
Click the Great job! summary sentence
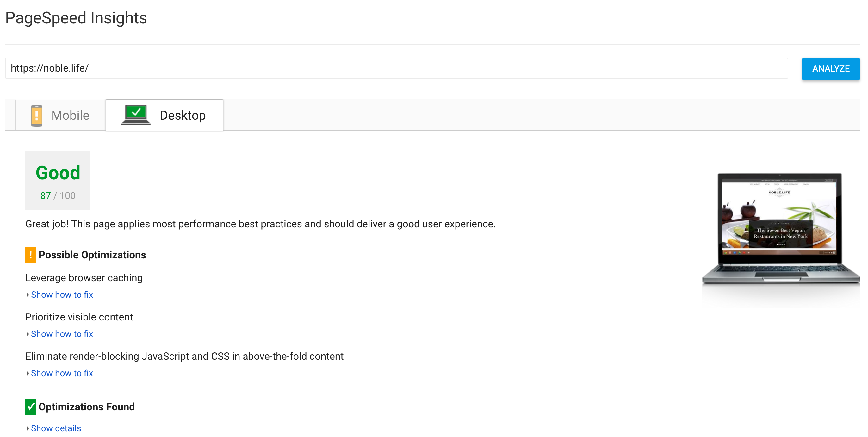pyautogui.click(x=260, y=224)
